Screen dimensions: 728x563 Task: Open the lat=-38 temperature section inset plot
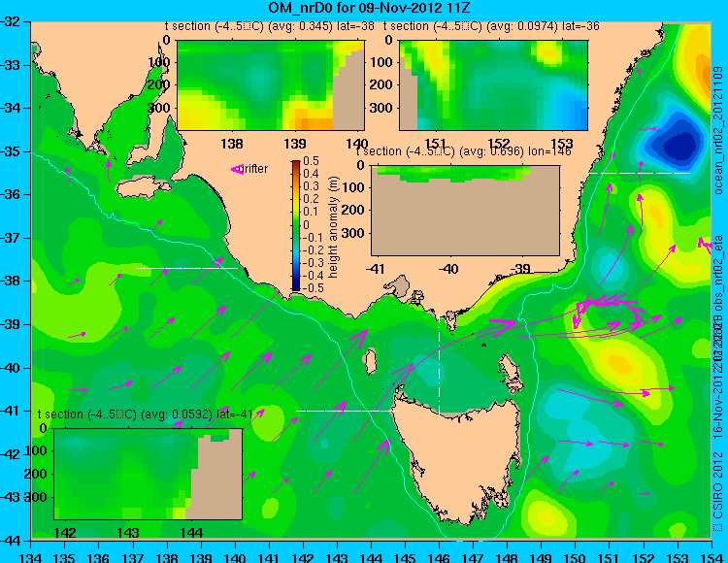point(271,85)
